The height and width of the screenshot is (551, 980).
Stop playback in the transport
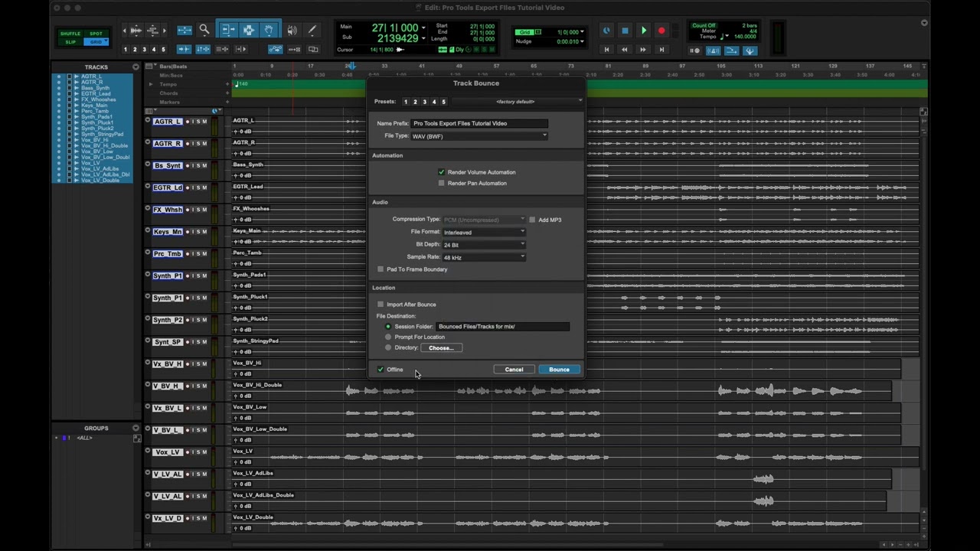(625, 31)
